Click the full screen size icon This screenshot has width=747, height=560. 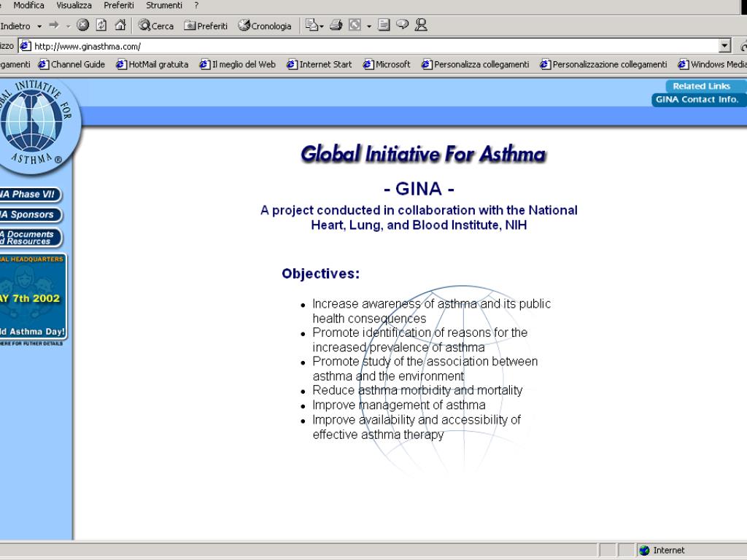355,25
